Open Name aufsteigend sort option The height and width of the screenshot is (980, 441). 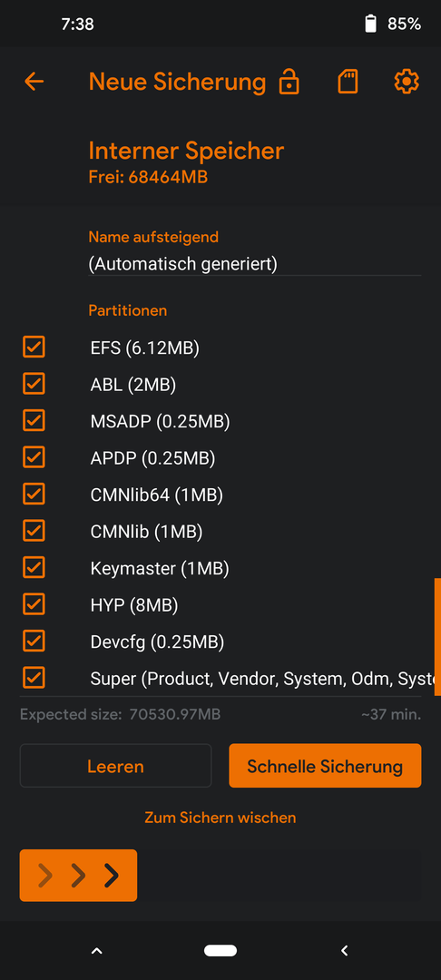[153, 237]
